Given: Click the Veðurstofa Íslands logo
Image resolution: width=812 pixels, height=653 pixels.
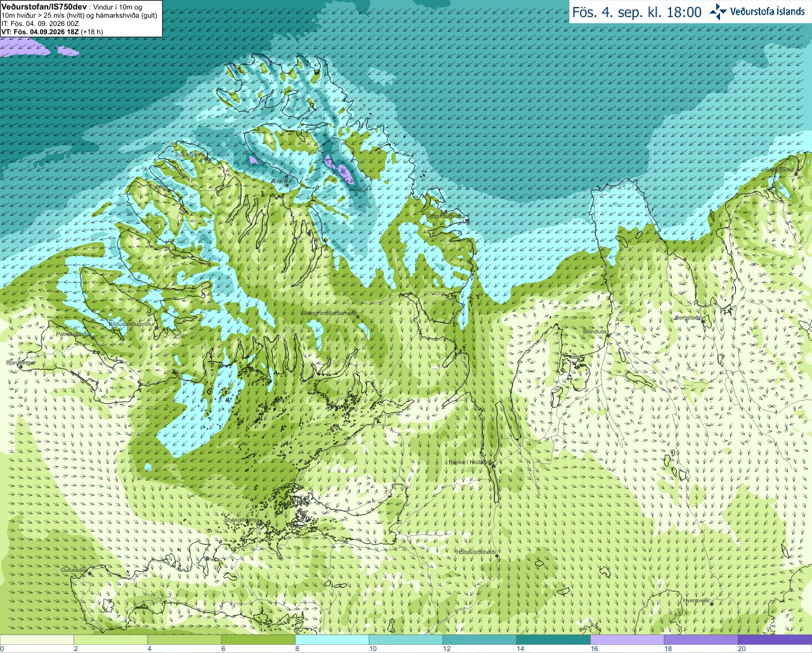Looking at the screenshot, I should tap(757, 11).
